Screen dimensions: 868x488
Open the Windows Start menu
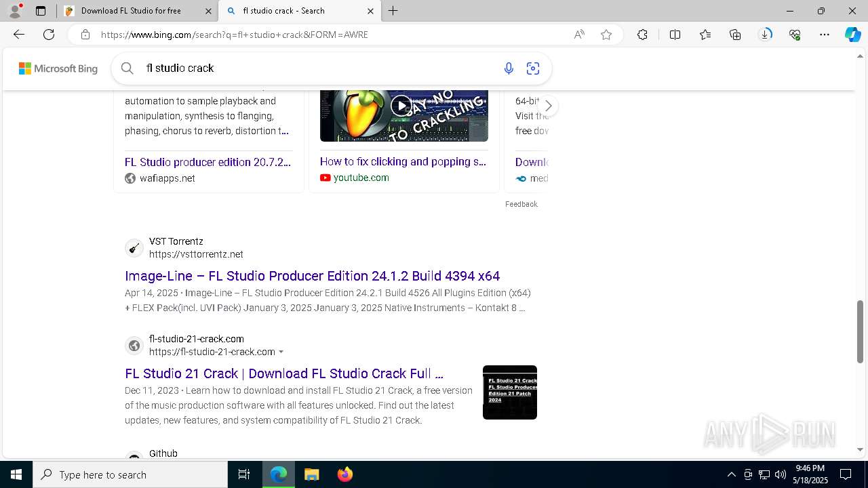click(16, 474)
